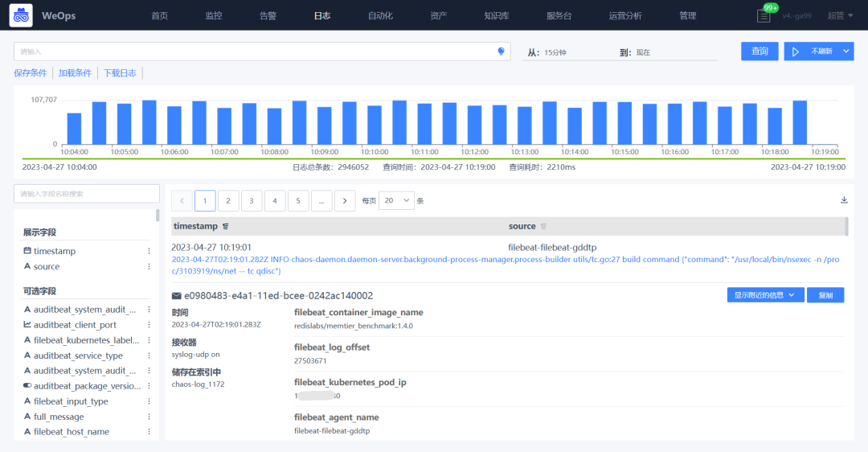The height and width of the screenshot is (452, 868).
Task: Open the 资产 navigation tab
Action: click(439, 15)
